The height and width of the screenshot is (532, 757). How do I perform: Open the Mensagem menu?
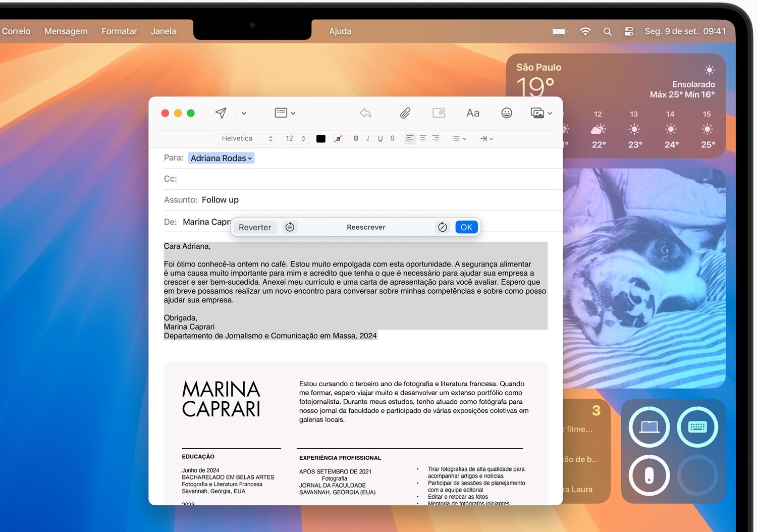pos(66,31)
